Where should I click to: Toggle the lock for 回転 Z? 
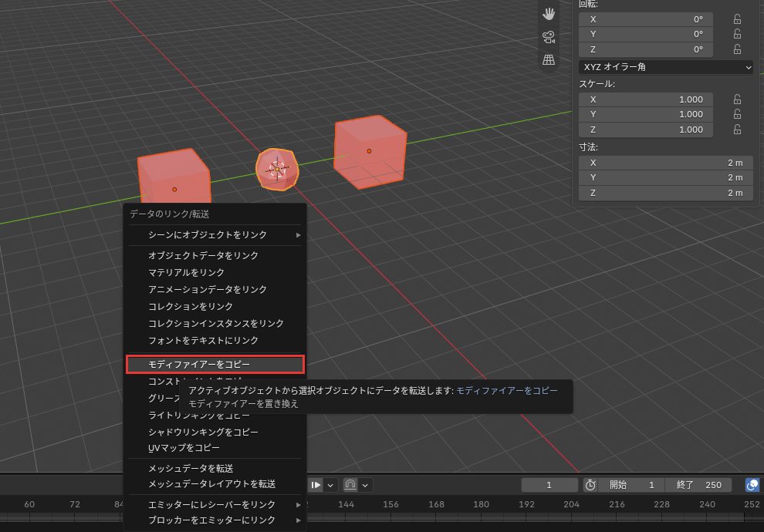click(737, 49)
